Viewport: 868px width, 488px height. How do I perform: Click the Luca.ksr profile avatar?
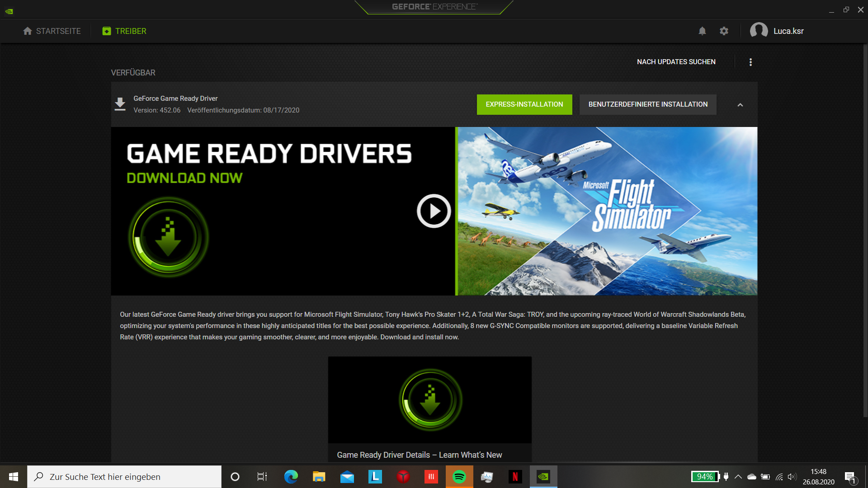(x=759, y=31)
